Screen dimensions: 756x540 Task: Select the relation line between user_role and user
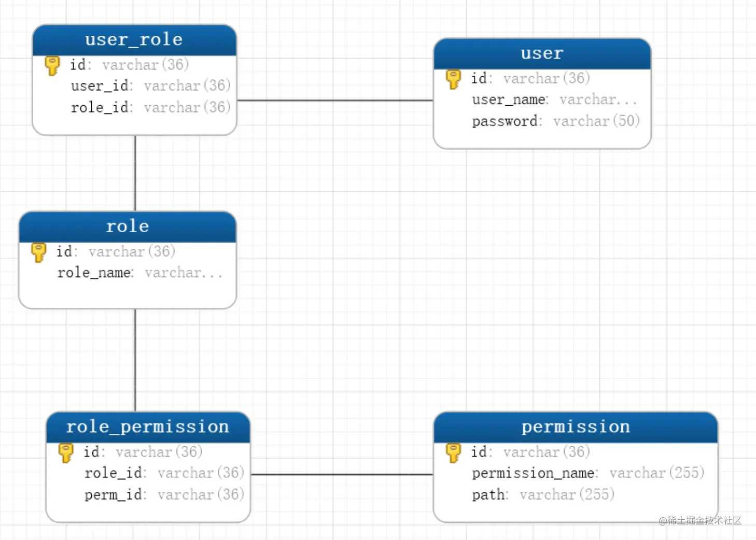(x=335, y=101)
